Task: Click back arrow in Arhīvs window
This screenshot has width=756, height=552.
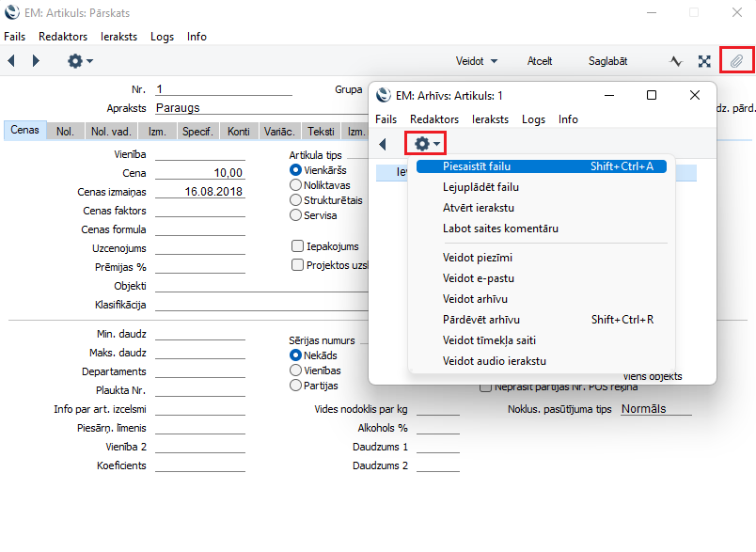Action: pos(384,144)
